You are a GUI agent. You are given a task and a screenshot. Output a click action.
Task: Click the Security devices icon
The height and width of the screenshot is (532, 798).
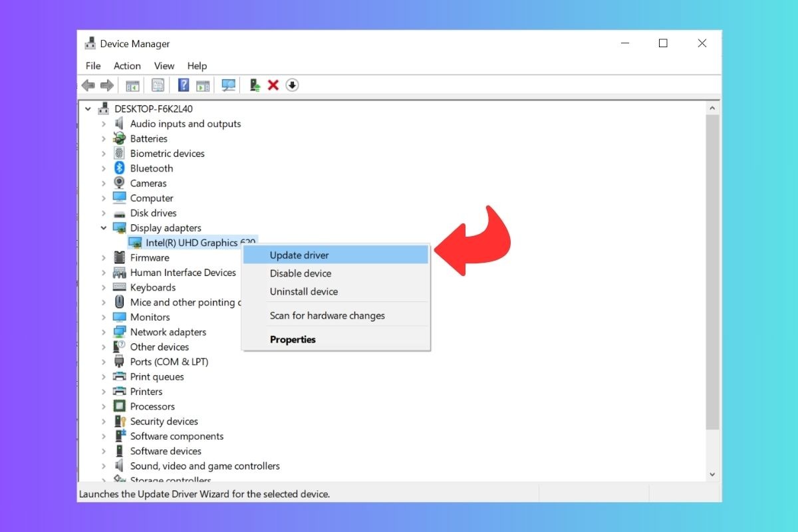pyautogui.click(x=120, y=422)
